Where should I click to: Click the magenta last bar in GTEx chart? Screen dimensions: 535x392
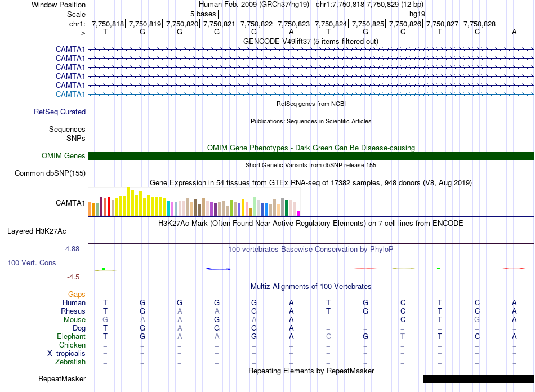(298, 213)
